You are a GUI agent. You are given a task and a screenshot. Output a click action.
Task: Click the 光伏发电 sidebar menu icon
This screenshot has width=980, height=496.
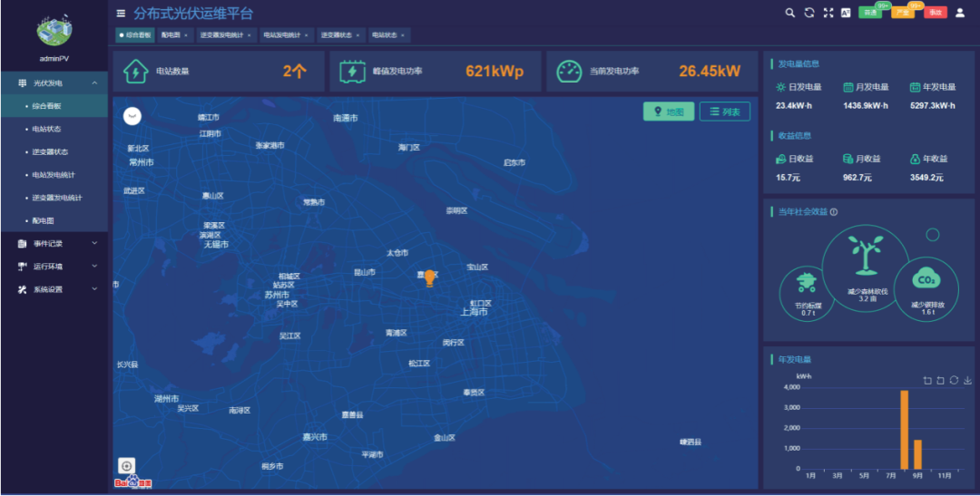(23, 83)
